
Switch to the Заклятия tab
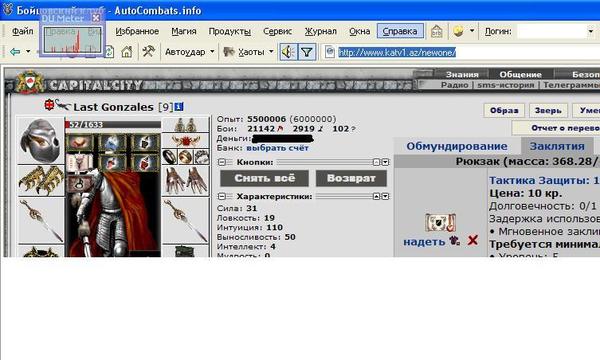(557, 146)
